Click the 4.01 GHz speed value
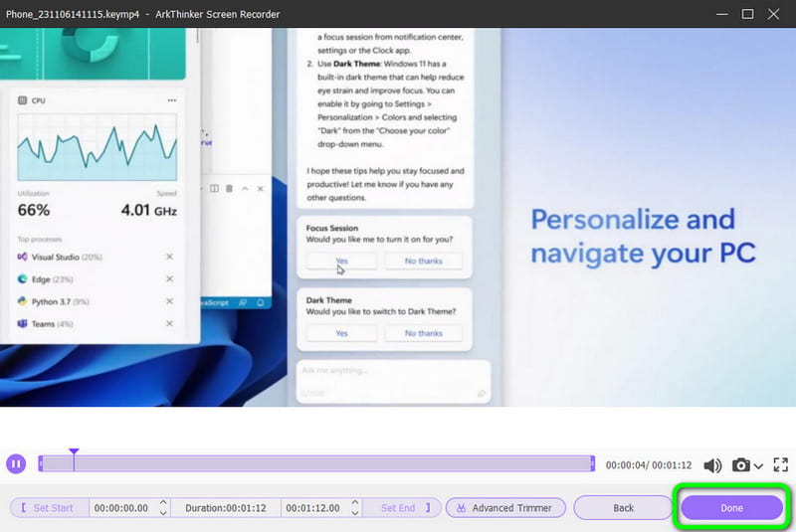Image resolution: width=796 pixels, height=532 pixels. click(148, 210)
